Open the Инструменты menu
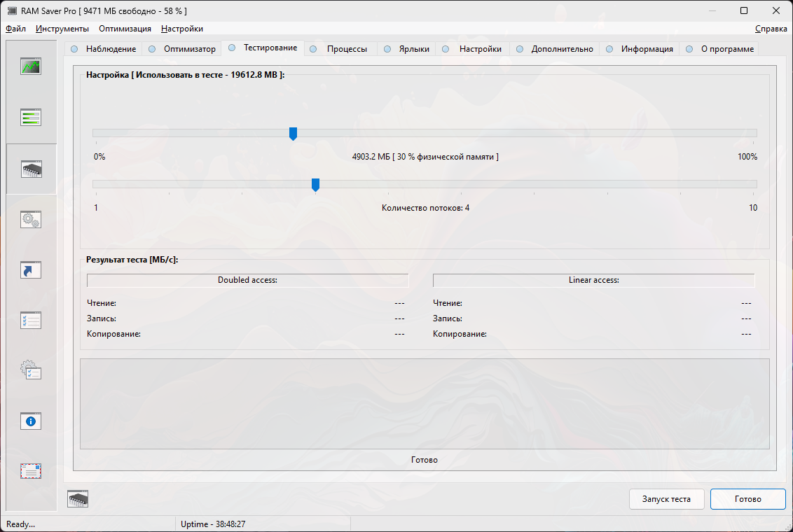Image resolution: width=793 pixels, height=532 pixels. (x=62, y=29)
